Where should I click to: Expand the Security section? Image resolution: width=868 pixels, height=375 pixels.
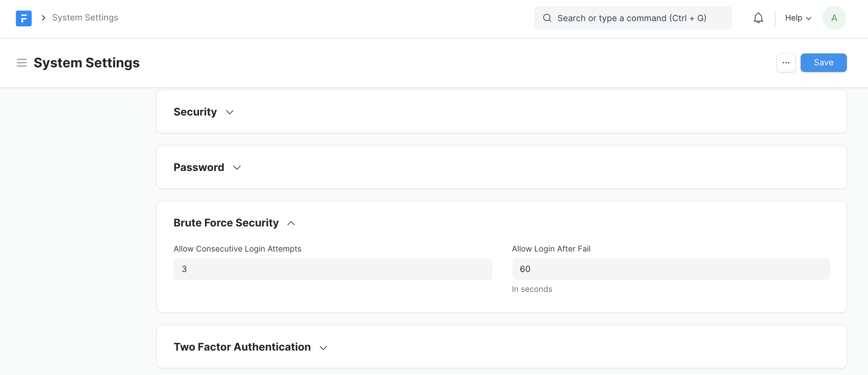tap(195, 112)
